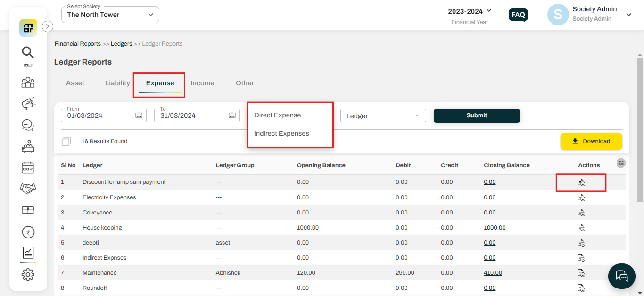Open closing balance 410.00 for Maintenance
Viewport: 644px width, 296px height.
coord(493,273)
